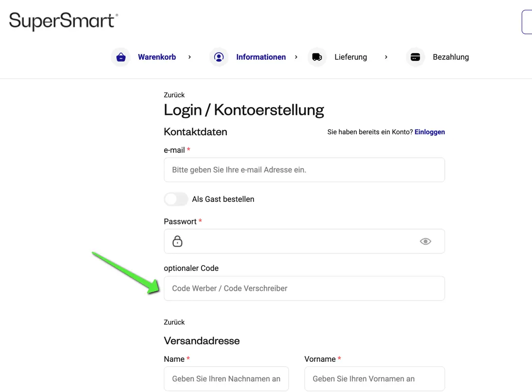
Task: Focus the Code Werber input field
Action: [304, 288]
